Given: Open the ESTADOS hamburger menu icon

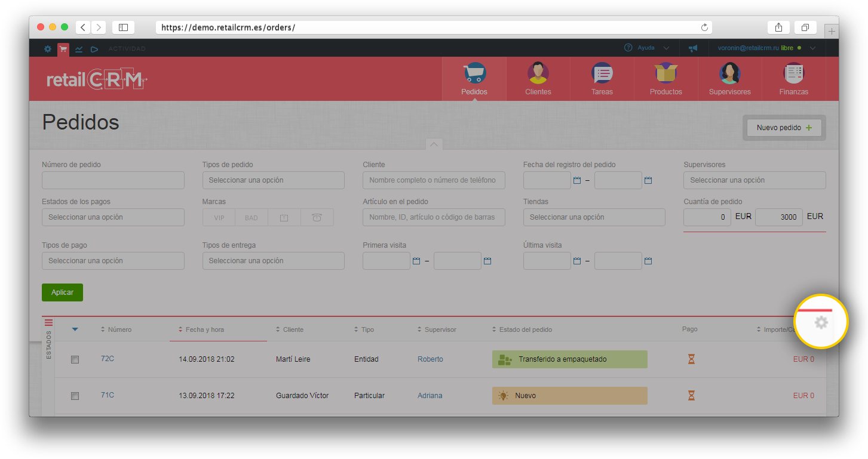Looking at the screenshot, I should (x=49, y=322).
